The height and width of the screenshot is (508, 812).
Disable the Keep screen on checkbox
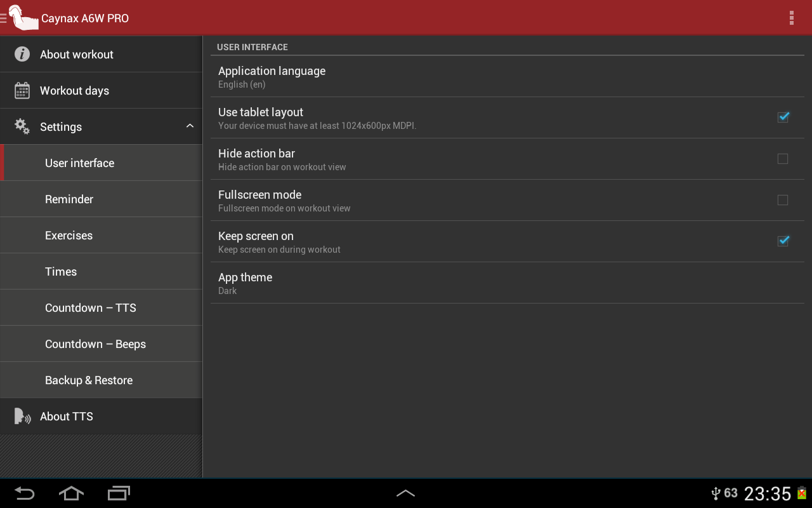click(x=783, y=241)
